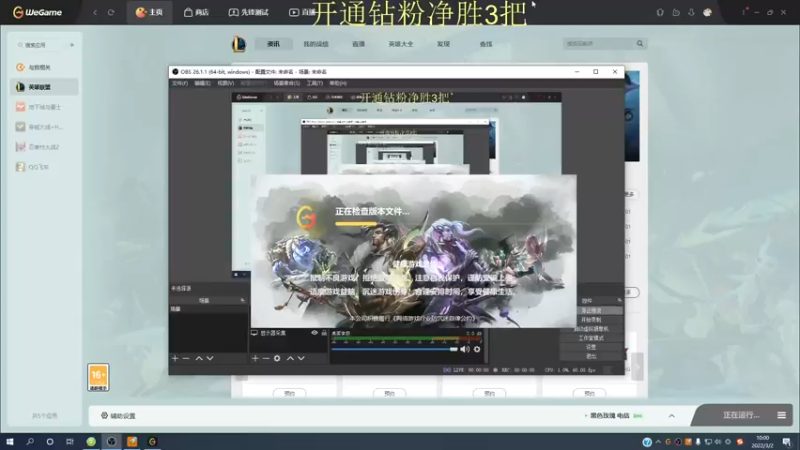Open the headset support icon in the title bar
800x450 pixels.
pos(660,12)
